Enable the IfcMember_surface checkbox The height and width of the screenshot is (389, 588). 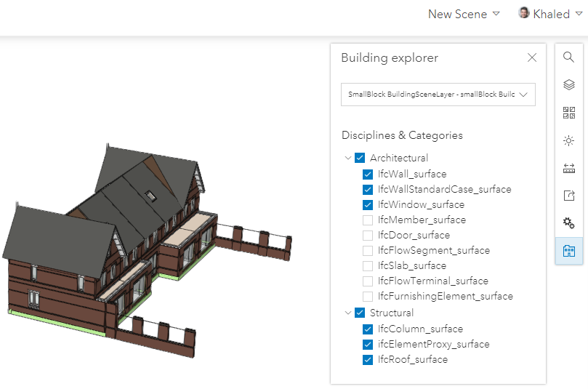click(368, 220)
